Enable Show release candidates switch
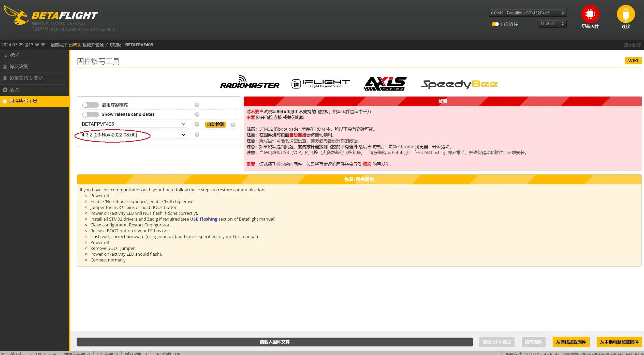644x355 pixels. point(91,114)
